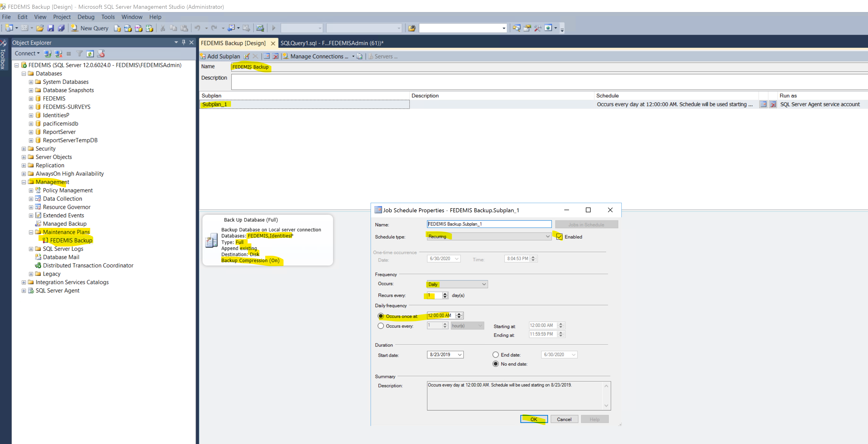Click the Save icon in toolbar

(51, 28)
